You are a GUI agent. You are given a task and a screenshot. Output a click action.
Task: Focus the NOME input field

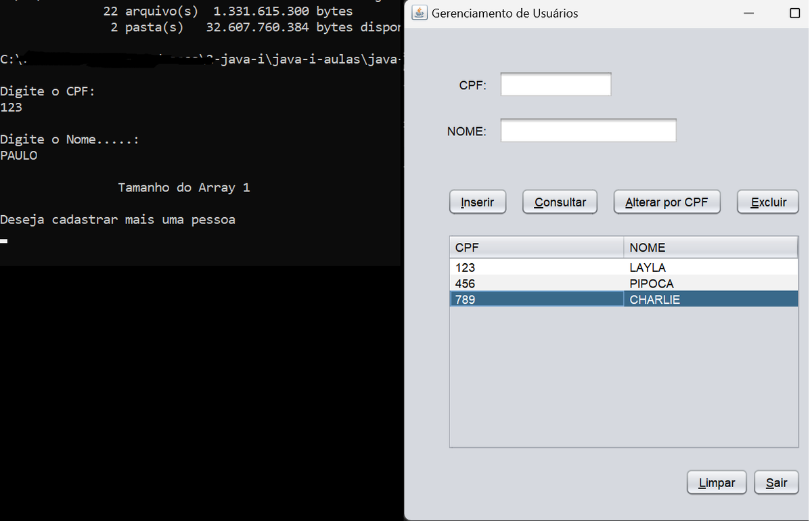click(x=588, y=131)
